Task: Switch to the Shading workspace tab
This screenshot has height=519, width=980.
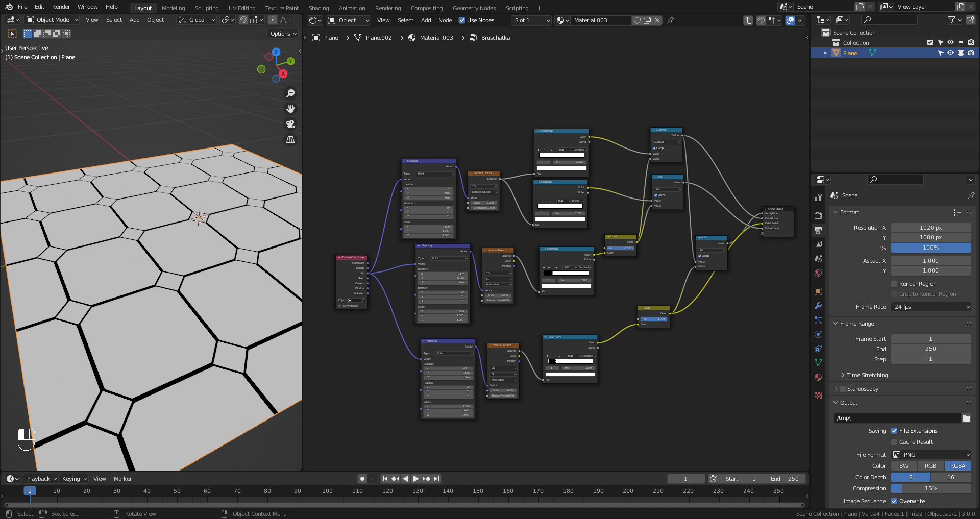Action: 318,8
